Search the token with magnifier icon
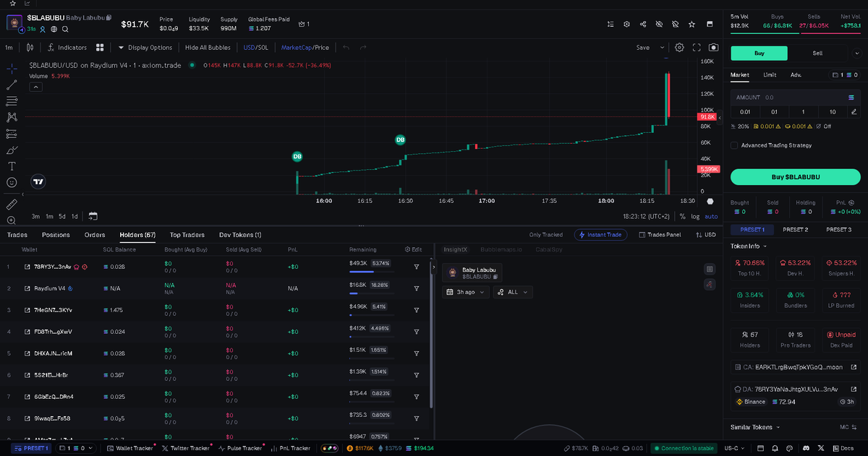This screenshot has height=456, width=868. (65, 30)
